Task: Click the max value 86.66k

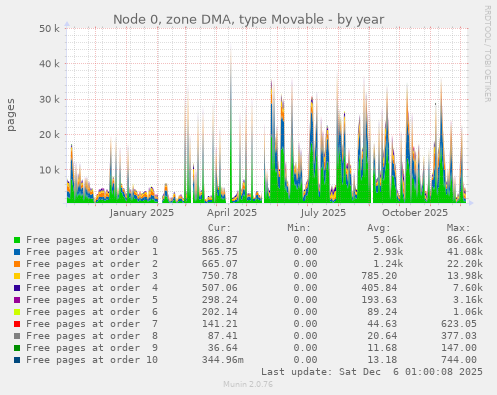Action: coord(465,240)
